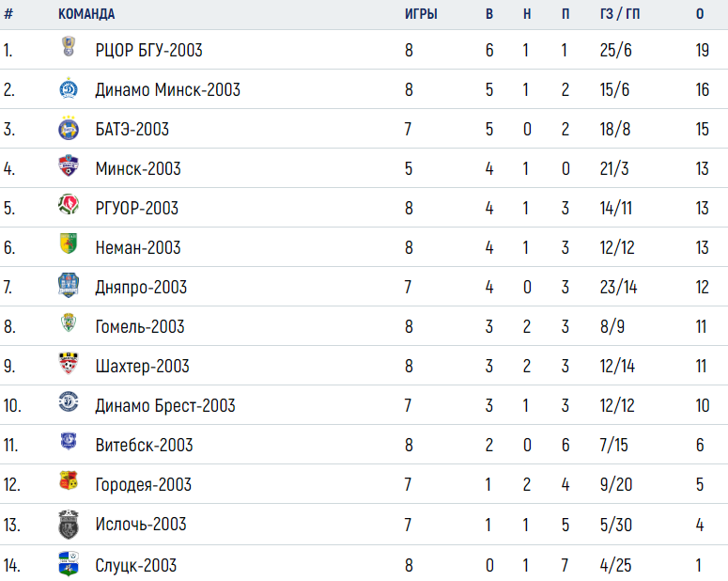The height and width of the screenshot is (581, 728).
Task: Click the Ислочь-2003 gray crest
Action: [69, 525]
